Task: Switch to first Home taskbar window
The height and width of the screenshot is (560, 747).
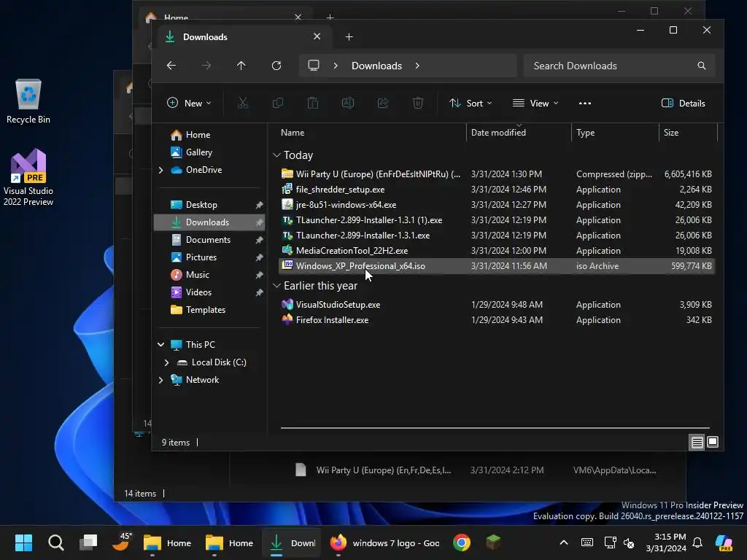Action: click(167, 542)
